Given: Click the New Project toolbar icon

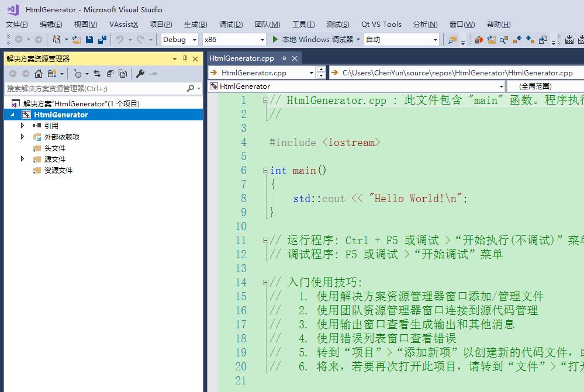Looking at the screenshot, I should (x=57, y=40).
